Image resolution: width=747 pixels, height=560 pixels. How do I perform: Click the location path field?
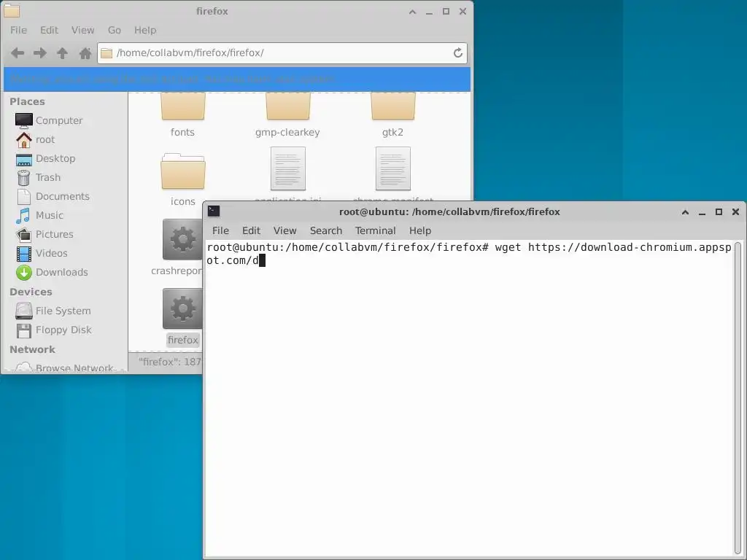pos(282,52)
